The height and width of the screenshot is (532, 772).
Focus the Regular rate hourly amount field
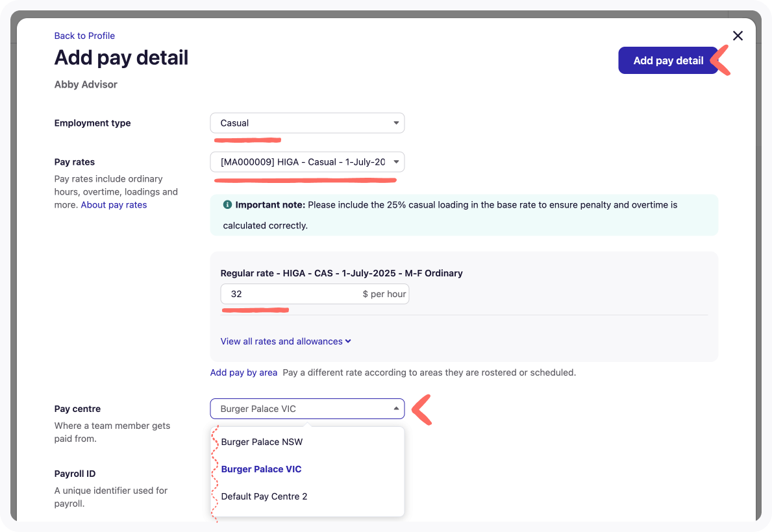click(x=289, y=294)
